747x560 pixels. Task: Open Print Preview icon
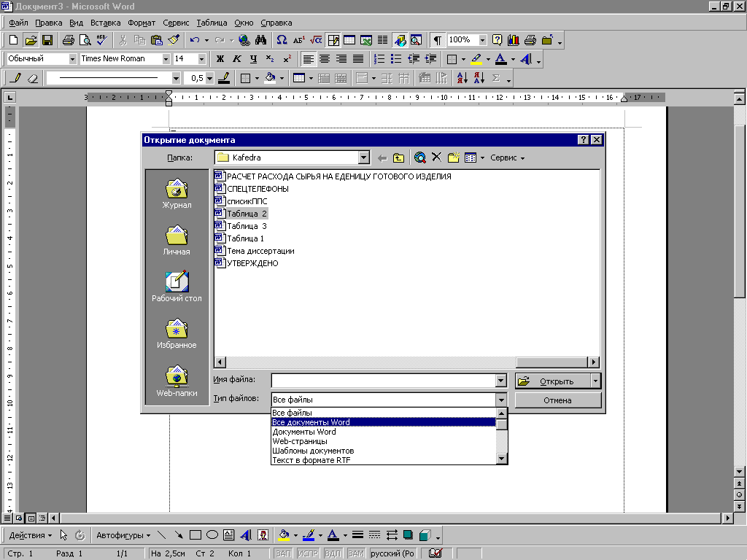pyautogui.click(x=85, y=40)
